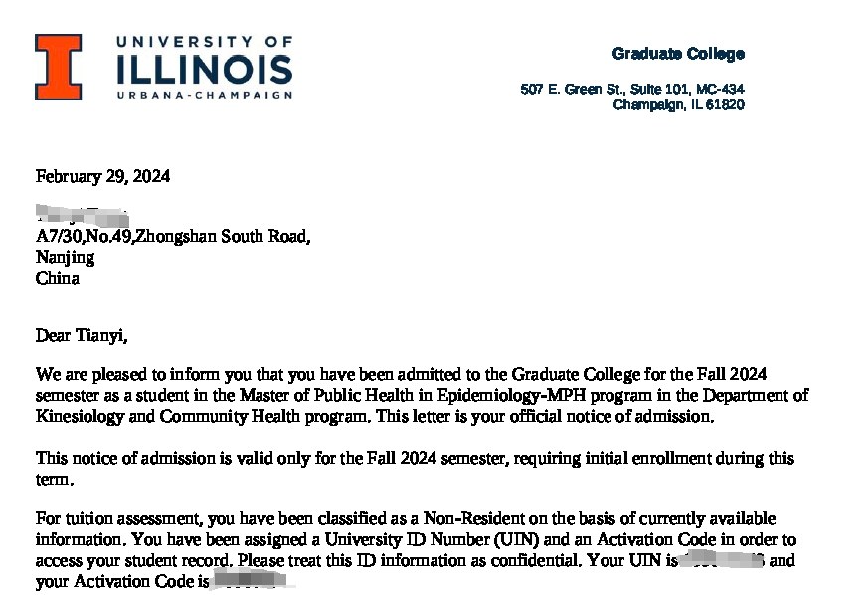The width and height of the screenshot is (868, 595).
Task: Click the Champaign, IL 61820 line
Action: pos(678,105)
